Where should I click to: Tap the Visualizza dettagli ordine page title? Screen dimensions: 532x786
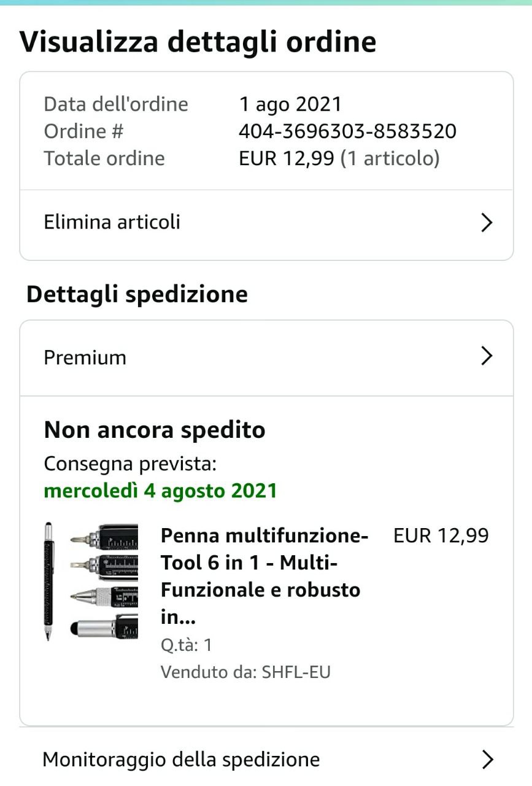tap(198, 42)
